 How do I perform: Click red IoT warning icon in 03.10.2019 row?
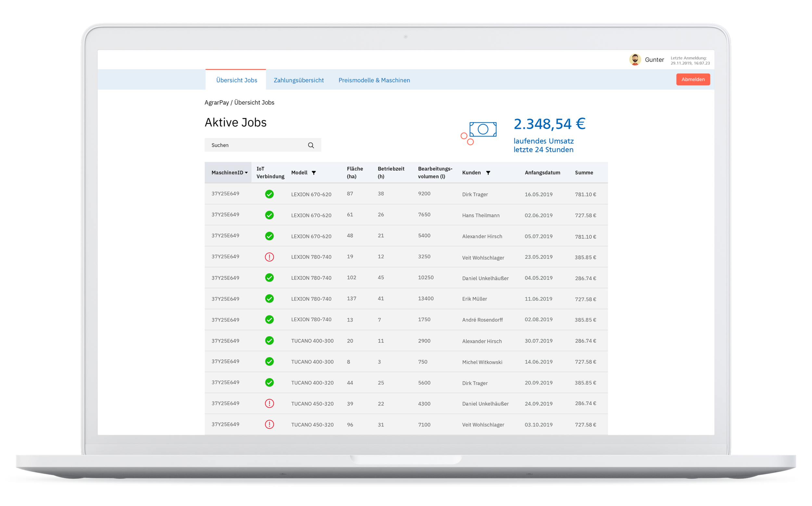point(269,424)
